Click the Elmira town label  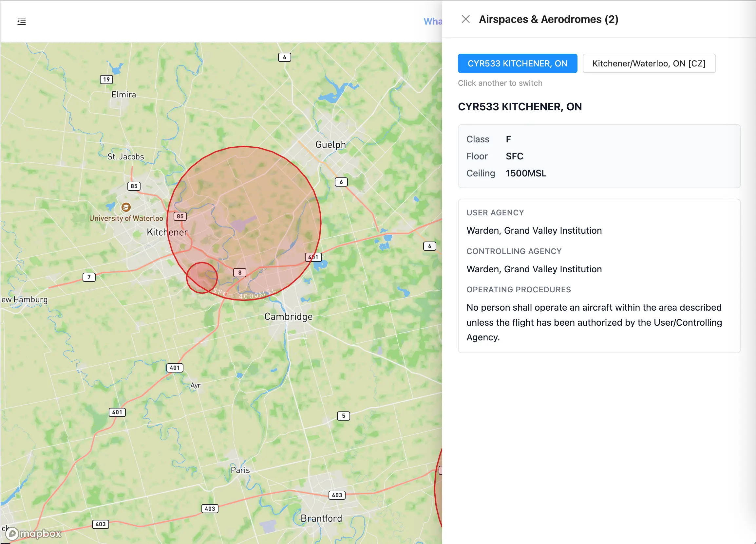124,95
